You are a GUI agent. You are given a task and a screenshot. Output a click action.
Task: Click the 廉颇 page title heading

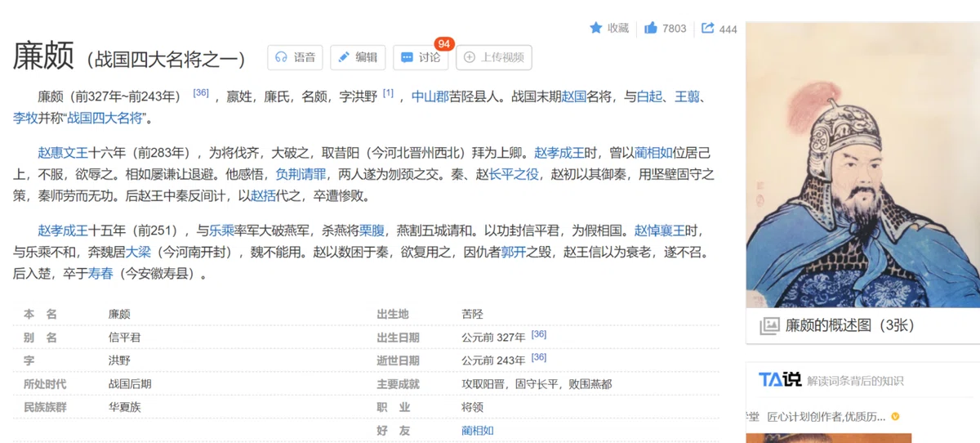pos(44,57)
